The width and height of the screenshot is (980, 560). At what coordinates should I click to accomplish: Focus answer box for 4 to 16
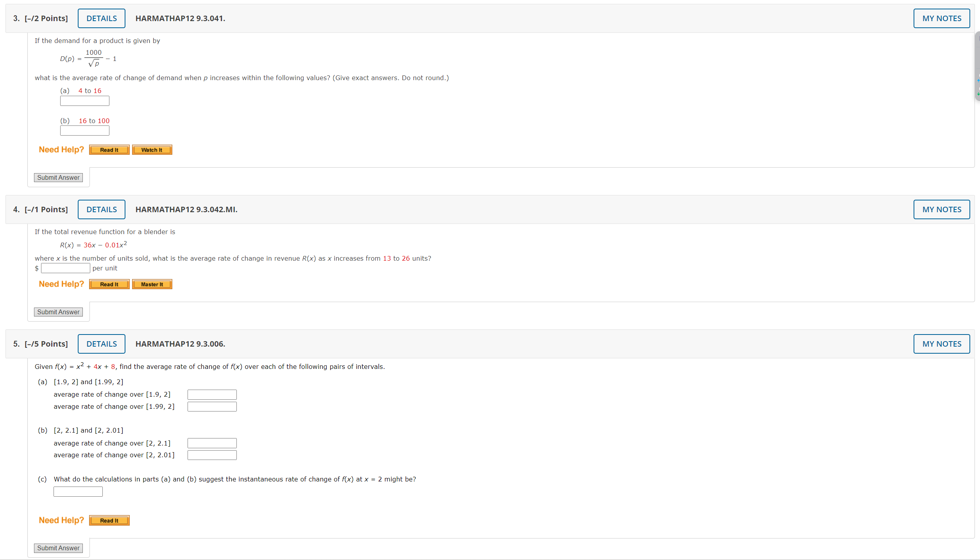[85, 101]
